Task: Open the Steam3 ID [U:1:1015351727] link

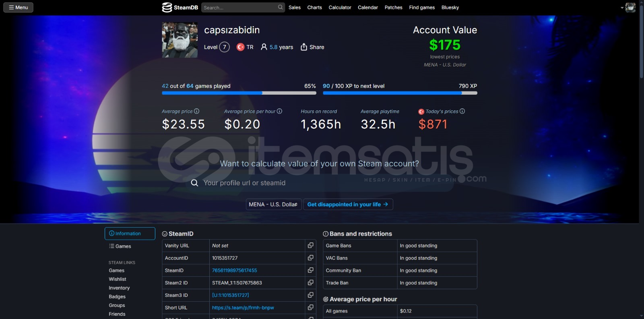Action: (230, 295)
